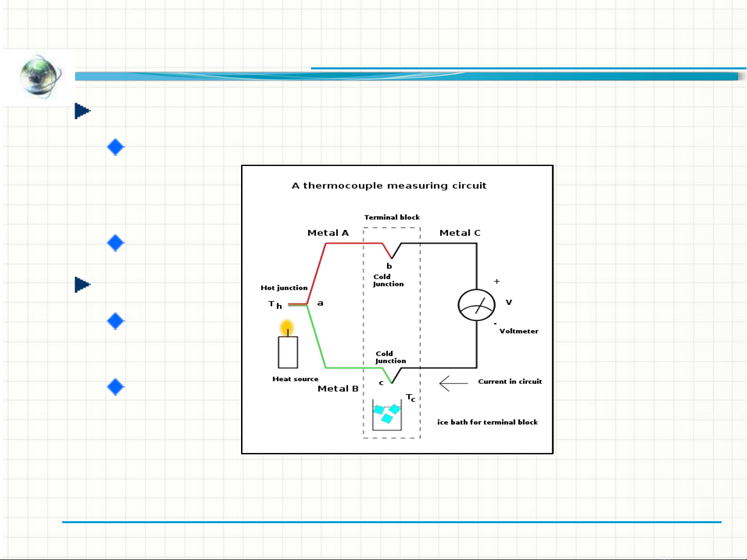Click the current direction arrow
Viewport: 747px width, 560px height.
tap(453, 383)
